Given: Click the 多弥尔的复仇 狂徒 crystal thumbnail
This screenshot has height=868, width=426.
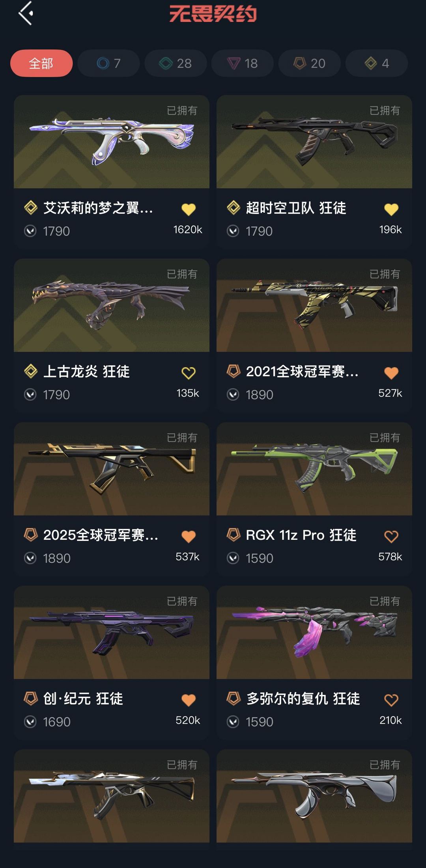Looking at the screenshot, I should coord(314,632).
